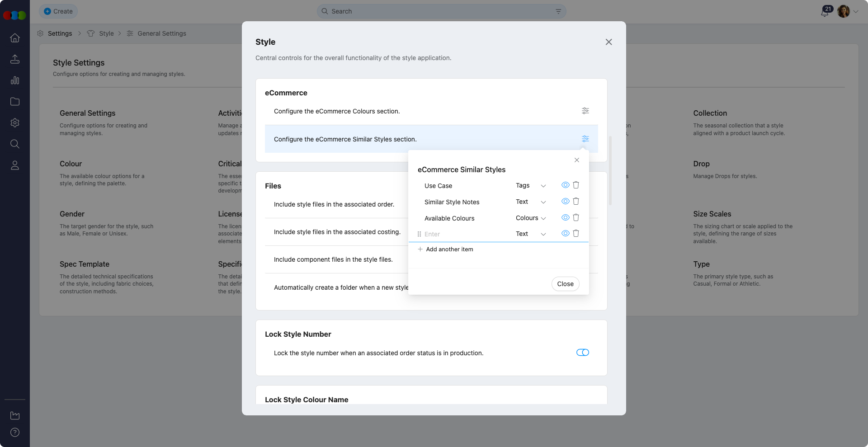Open settings icon for eCommerce Colours section
The image size is (868, 447).
click(x=585, y=111)
